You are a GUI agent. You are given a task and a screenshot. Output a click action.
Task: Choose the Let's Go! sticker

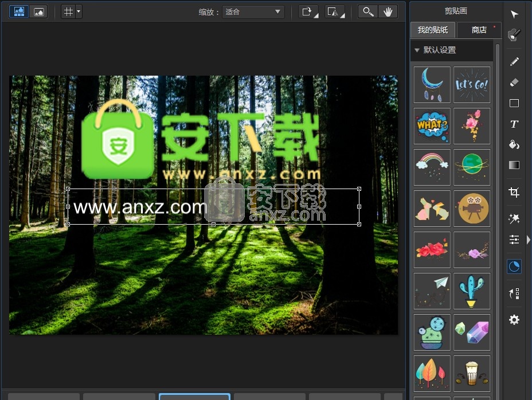tap(472, 85)
